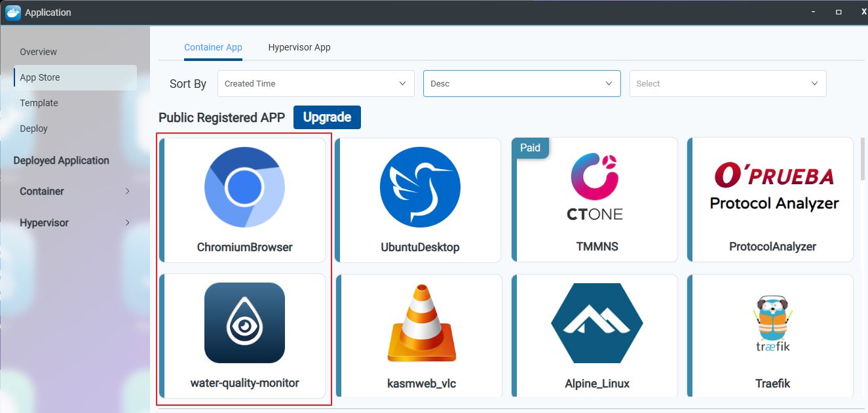Image resolution: width=868 pixels, height=413 pixels.
Task: Click the kasmweb_vlc label text
Action: pos(421,383)
